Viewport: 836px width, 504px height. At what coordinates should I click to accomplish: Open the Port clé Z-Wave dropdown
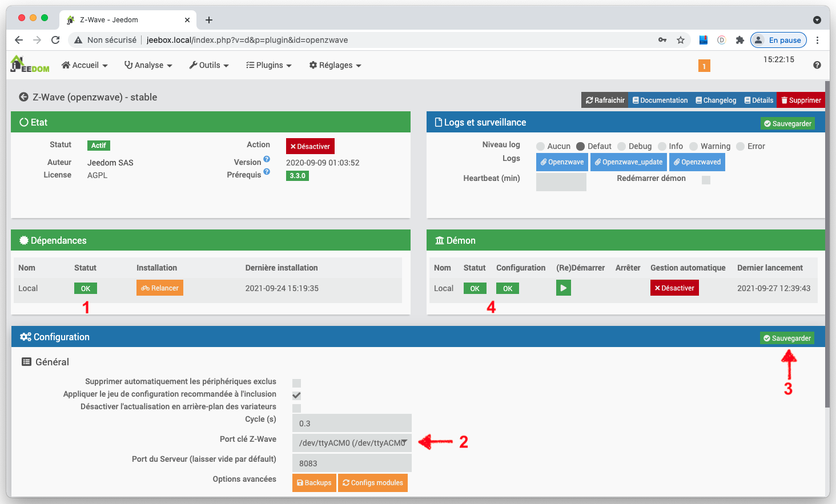[352, 443]
